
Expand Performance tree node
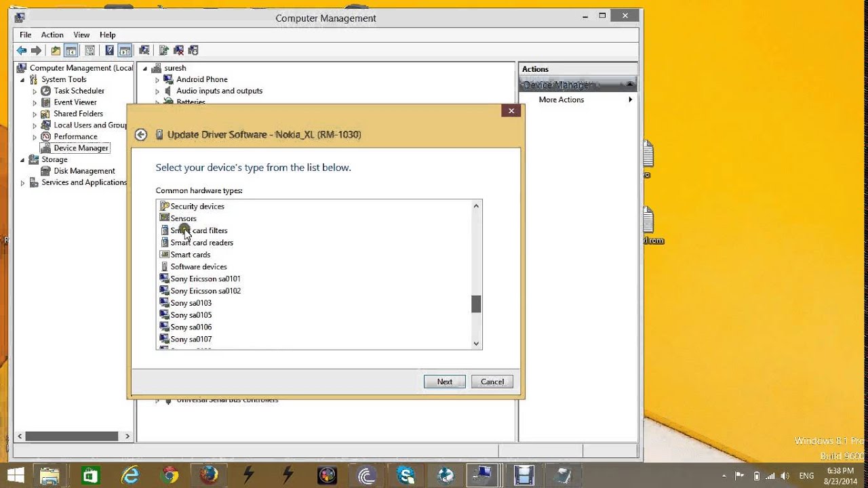35,137
